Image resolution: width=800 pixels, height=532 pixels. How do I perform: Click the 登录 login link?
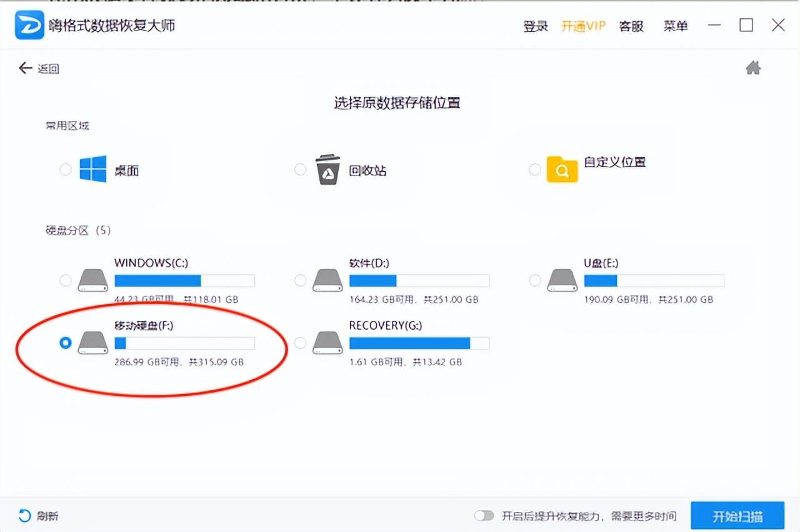click(x=534, y=26)
